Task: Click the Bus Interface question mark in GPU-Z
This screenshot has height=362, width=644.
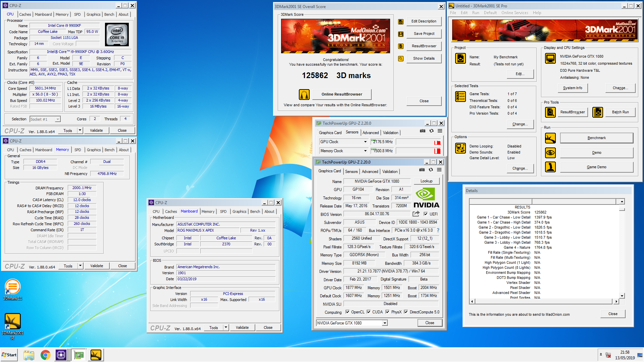Action: coord(438,230)
